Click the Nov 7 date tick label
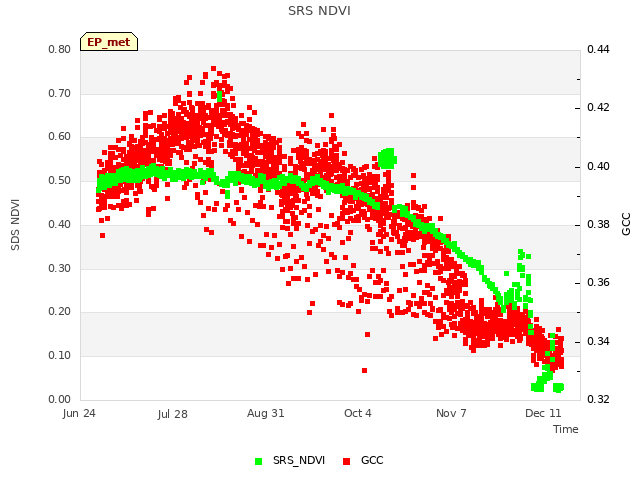Image resolution: width=640 pixels, height=480 pixels. 451,413
